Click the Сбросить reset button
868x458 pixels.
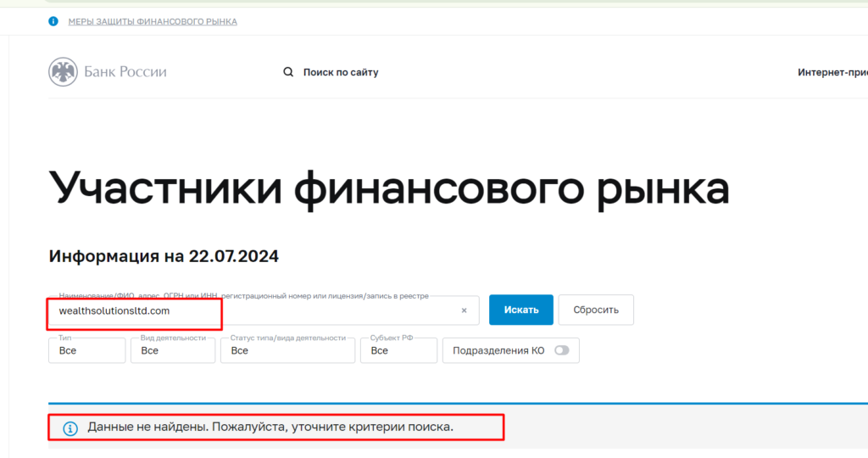596,310
